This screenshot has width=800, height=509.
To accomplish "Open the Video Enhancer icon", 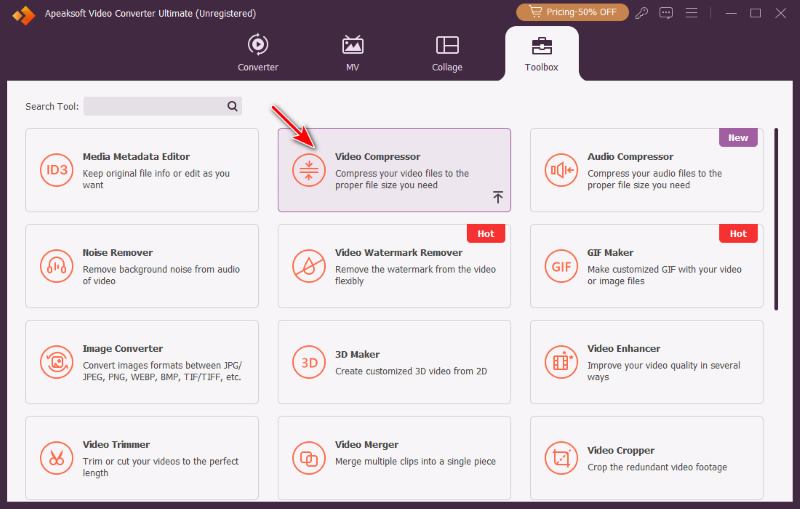I will pos(561,362).
